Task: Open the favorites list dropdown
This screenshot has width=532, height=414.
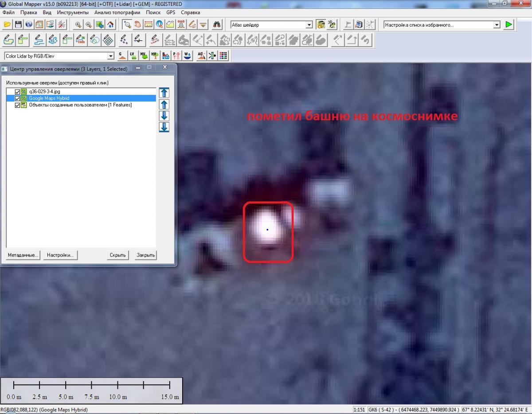Action: click(497, 25)
